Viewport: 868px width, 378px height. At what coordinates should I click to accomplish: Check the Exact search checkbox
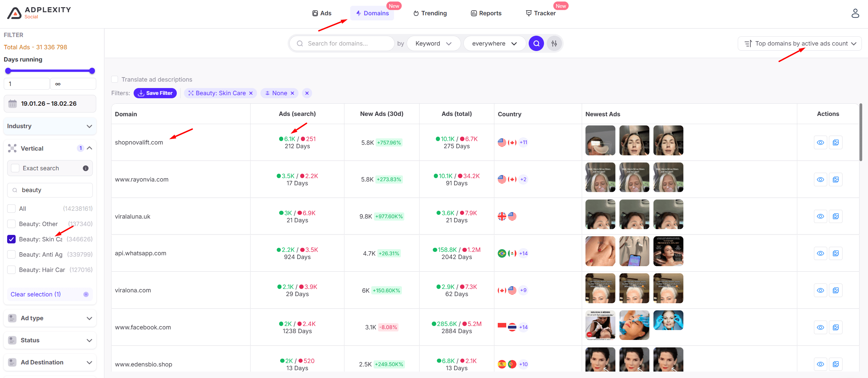(x=15, y=168)
